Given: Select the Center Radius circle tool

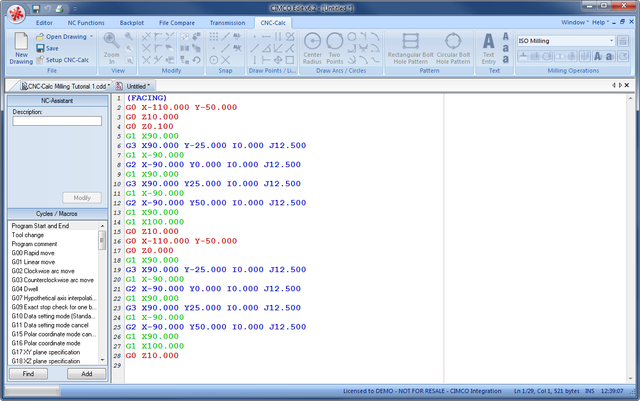Looking at the screenshot, I should (312, 48).
